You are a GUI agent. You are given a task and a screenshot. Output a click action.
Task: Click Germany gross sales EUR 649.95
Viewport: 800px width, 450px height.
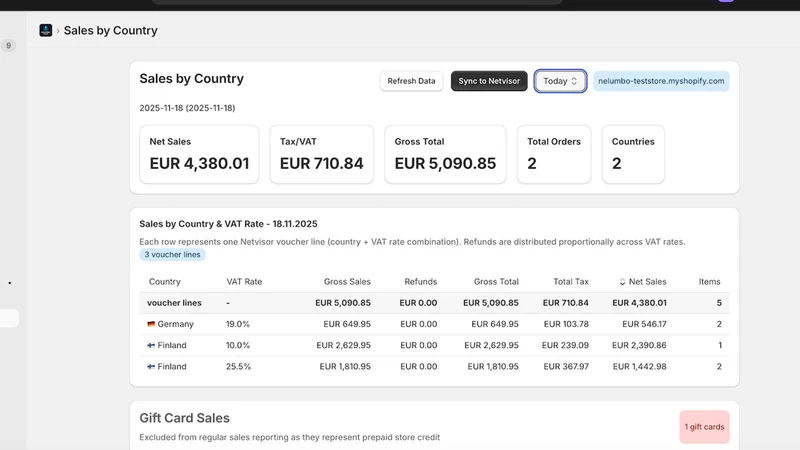pos(347,324)
